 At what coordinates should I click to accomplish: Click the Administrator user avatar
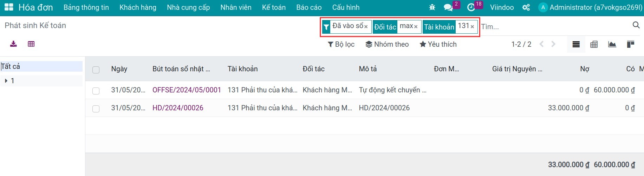tap(543, 7)
